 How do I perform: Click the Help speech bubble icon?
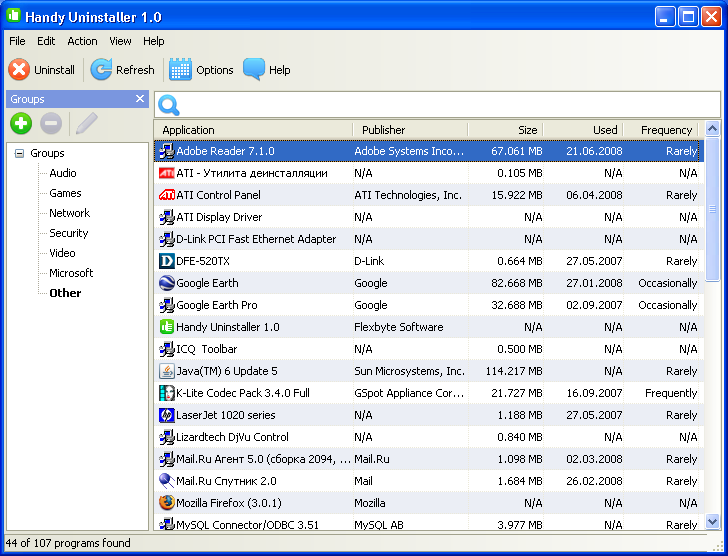(x=254, y=70)
